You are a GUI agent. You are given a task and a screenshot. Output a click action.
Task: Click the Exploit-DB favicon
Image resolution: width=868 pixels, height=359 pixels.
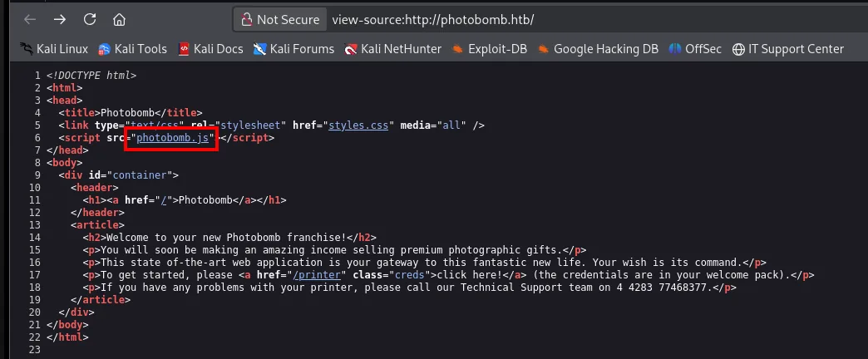pos(457,49)
